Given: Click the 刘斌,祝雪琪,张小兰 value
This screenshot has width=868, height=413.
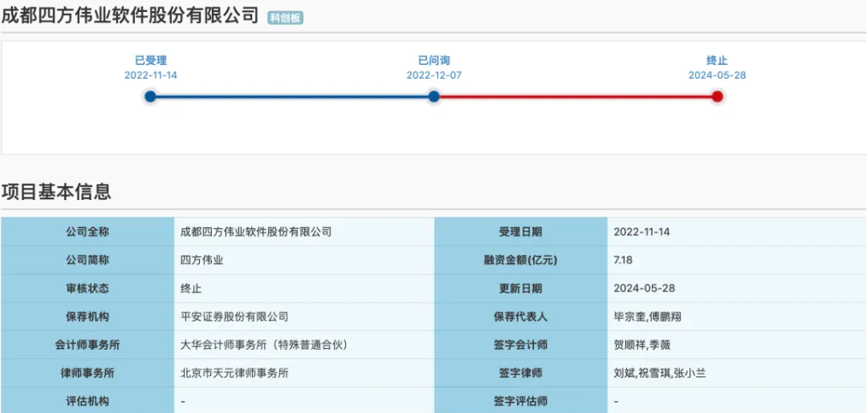Looking at the screenshot, I should [660, 373].
